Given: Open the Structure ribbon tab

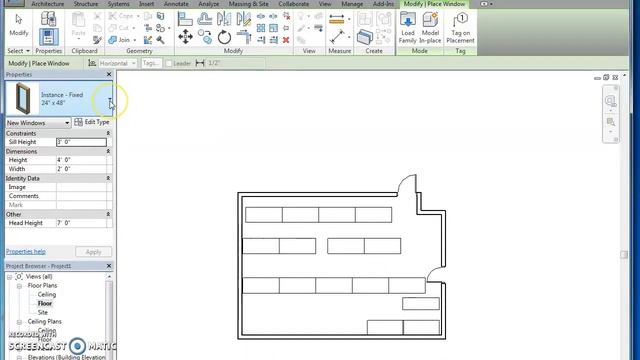Looking at the screenshot, I should [x=86, y=4].
